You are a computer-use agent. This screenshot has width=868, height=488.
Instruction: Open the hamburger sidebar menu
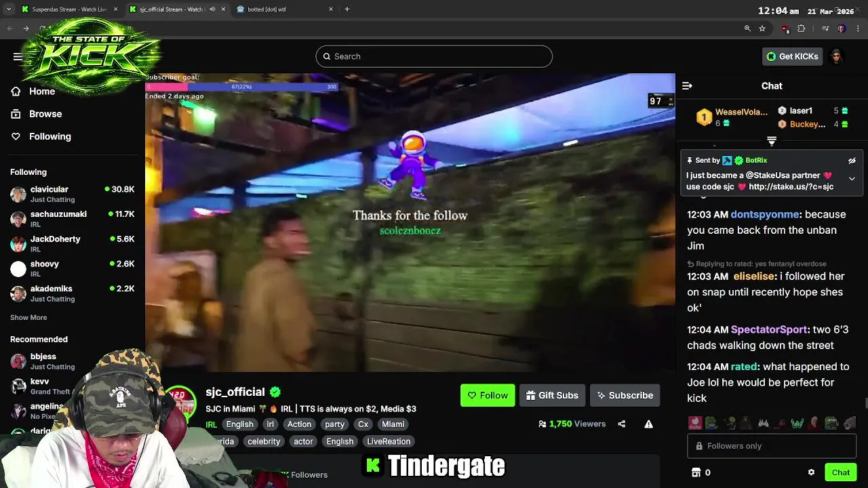tap(18, 56)
